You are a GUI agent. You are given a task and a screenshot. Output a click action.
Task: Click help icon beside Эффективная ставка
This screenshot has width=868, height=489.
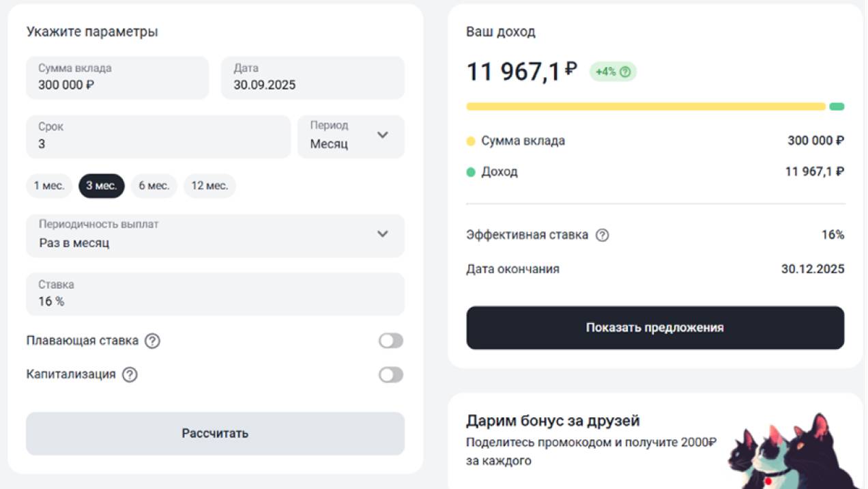tap(602, 235)
